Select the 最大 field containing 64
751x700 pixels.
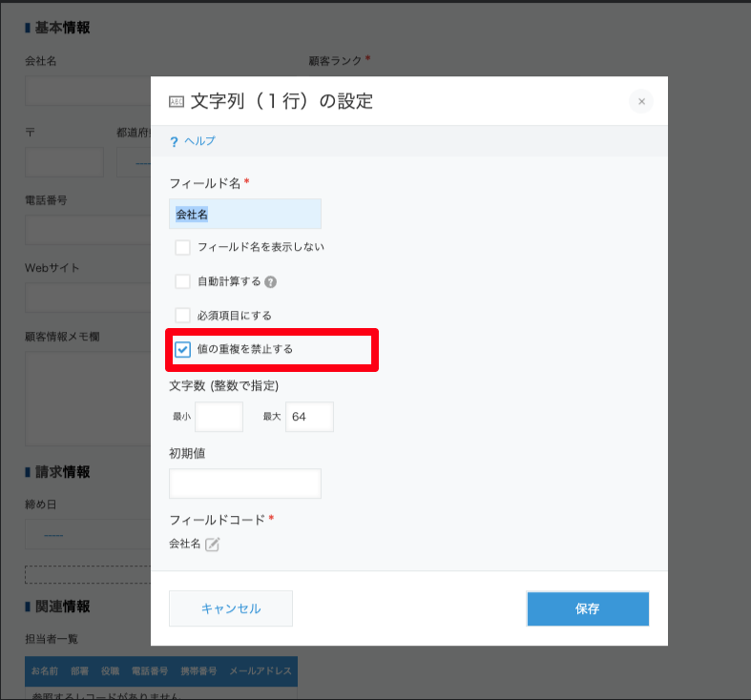tap(309, 417)
